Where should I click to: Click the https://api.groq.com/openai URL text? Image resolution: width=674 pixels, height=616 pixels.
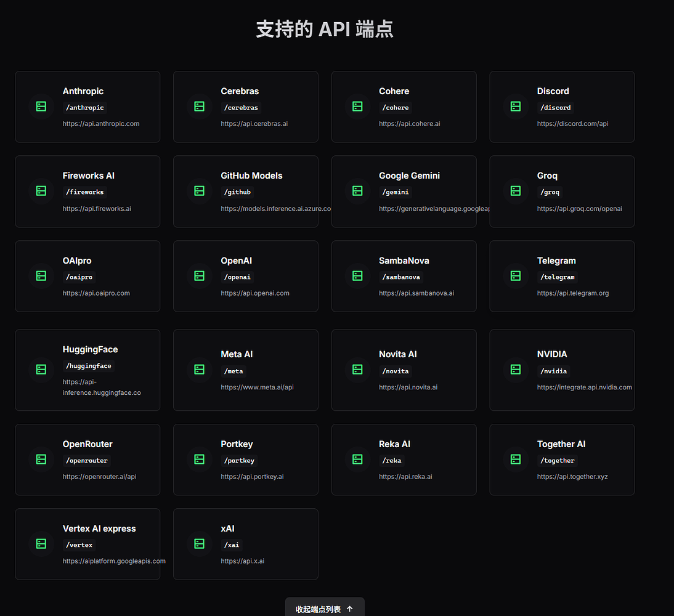580,208
